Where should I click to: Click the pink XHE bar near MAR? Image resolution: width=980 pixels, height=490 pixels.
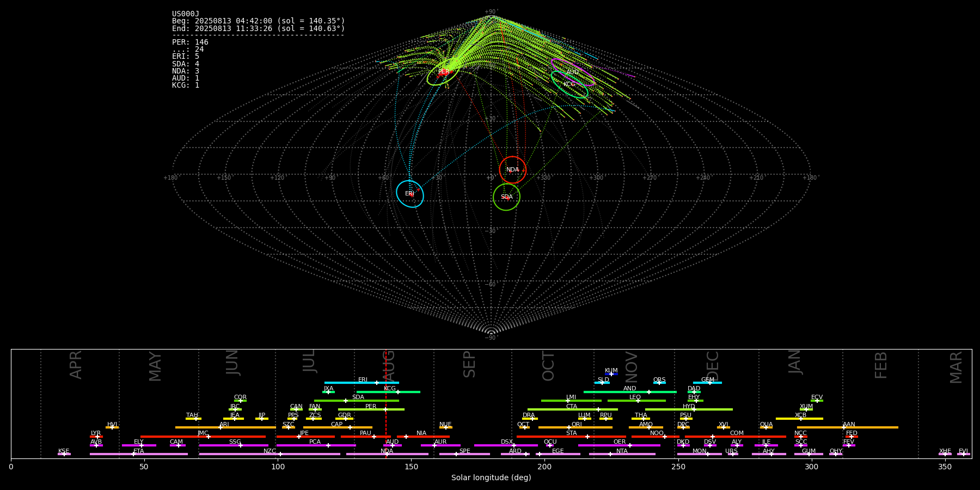point(945,454)
